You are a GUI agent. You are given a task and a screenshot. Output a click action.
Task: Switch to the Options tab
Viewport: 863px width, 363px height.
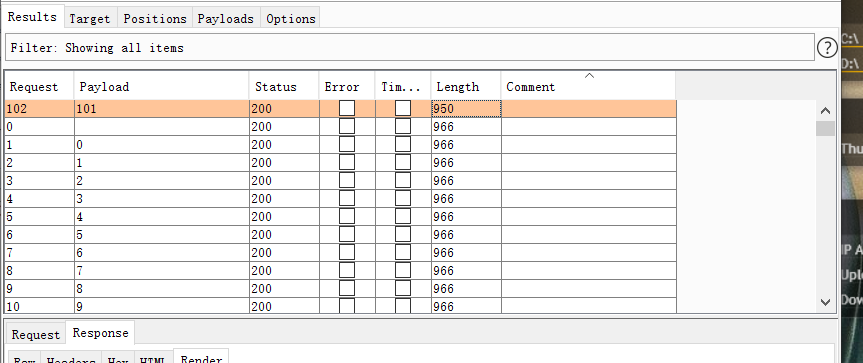tap(291, 19)
